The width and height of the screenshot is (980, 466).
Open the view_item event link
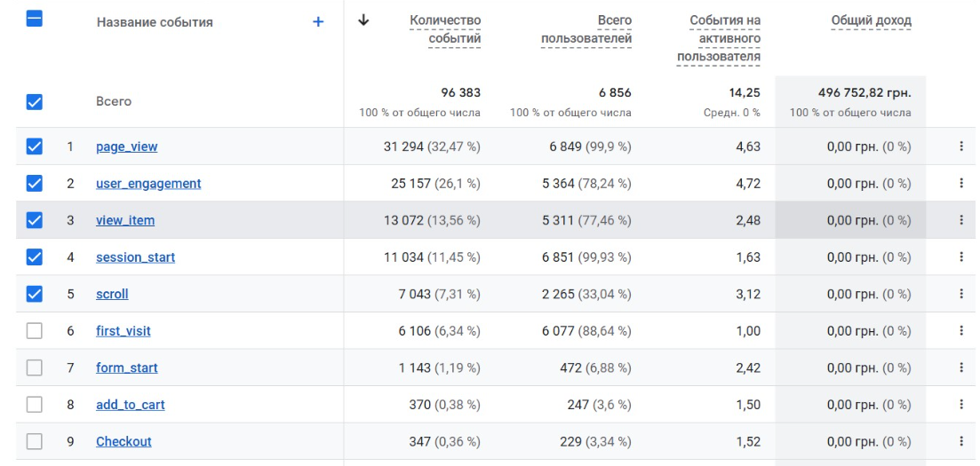[124, 221]
